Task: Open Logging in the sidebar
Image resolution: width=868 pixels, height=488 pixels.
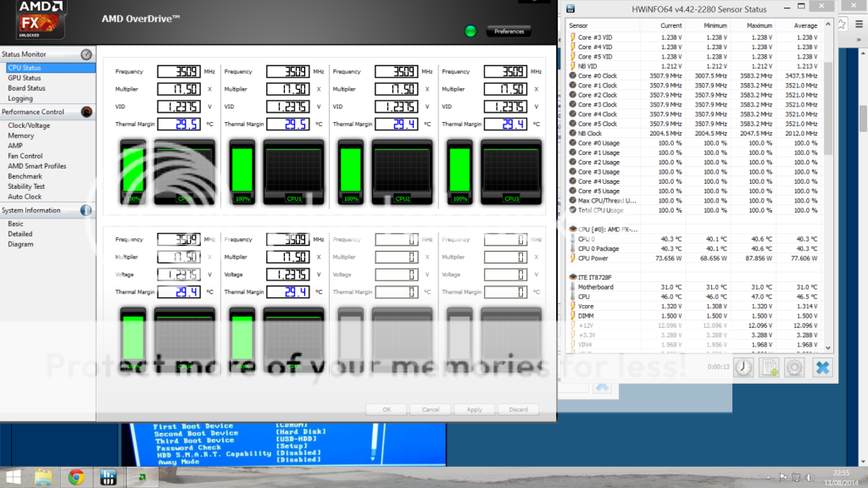Action: 20,98
